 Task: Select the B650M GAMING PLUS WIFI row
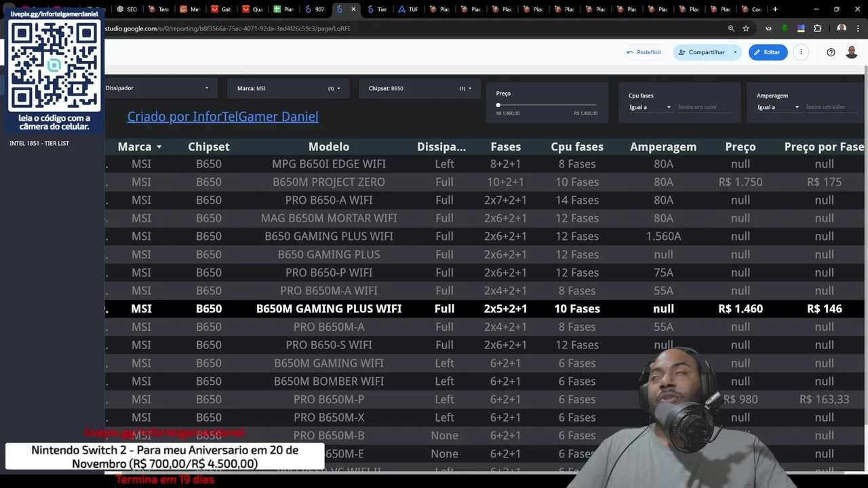(x=485, y=308)
